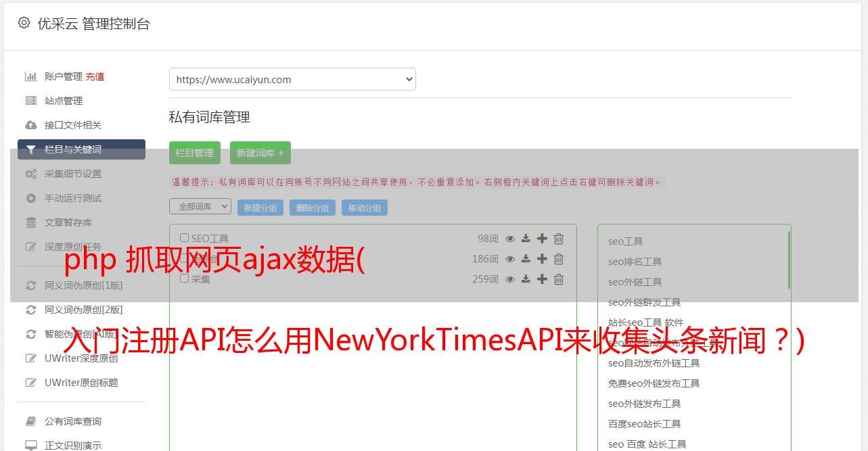Click the refresh icon for 同义词伪原创[1版]
Viewport: 868px width, 451px height.
[30, 285]
